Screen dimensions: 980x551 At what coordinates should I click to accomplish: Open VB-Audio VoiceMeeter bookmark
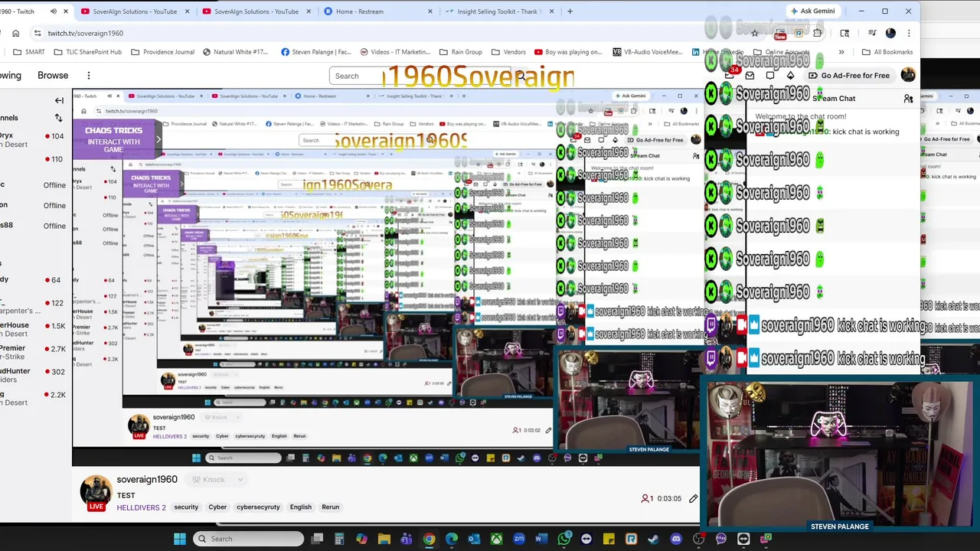pyautogui.click(x=648, y=52)
